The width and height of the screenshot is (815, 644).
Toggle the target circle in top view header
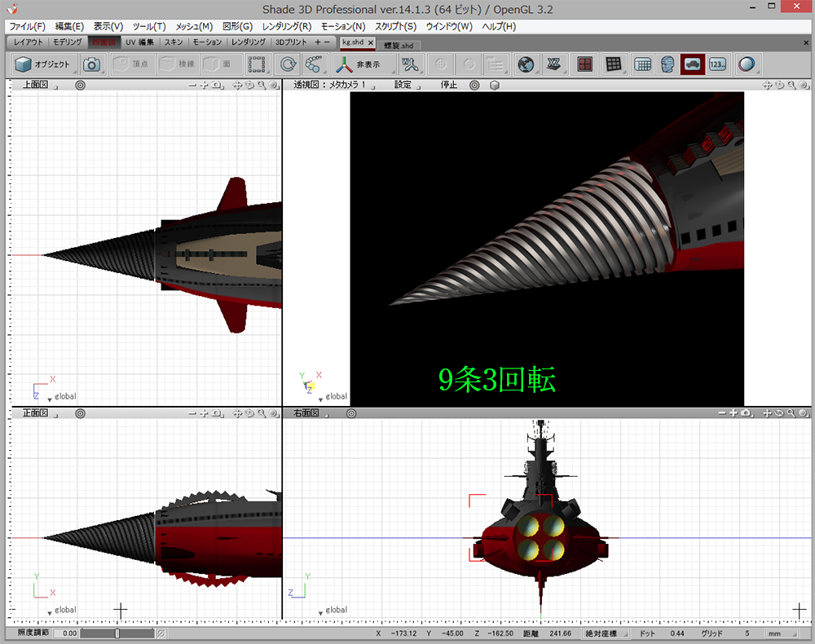click(80, 86)
